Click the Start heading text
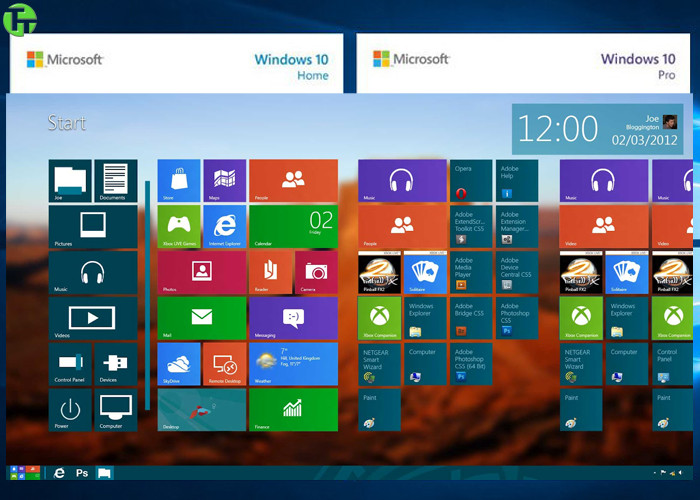Viewport: 700px width, 500px height. (x=67, y=123)
